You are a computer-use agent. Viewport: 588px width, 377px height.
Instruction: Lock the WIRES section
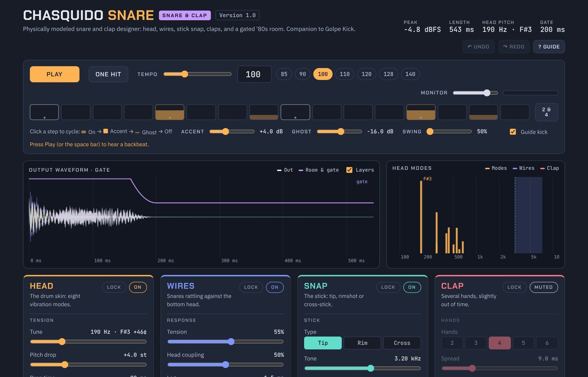[x=251, y=287]
